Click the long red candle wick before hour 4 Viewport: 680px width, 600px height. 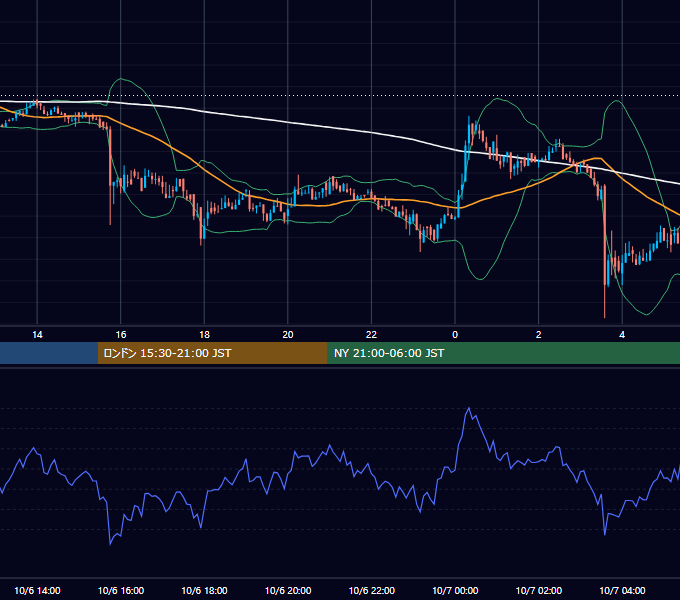(605, 251)
